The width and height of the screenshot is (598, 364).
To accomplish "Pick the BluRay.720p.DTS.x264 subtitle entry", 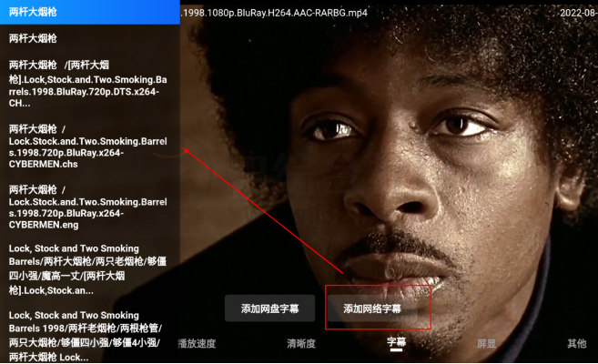I will tap(89, 84).
